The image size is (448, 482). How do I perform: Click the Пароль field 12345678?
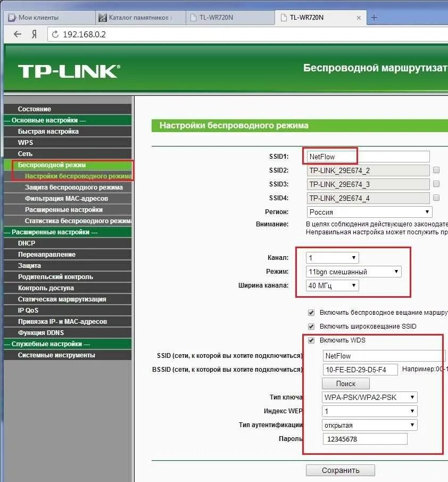[365, 439]
